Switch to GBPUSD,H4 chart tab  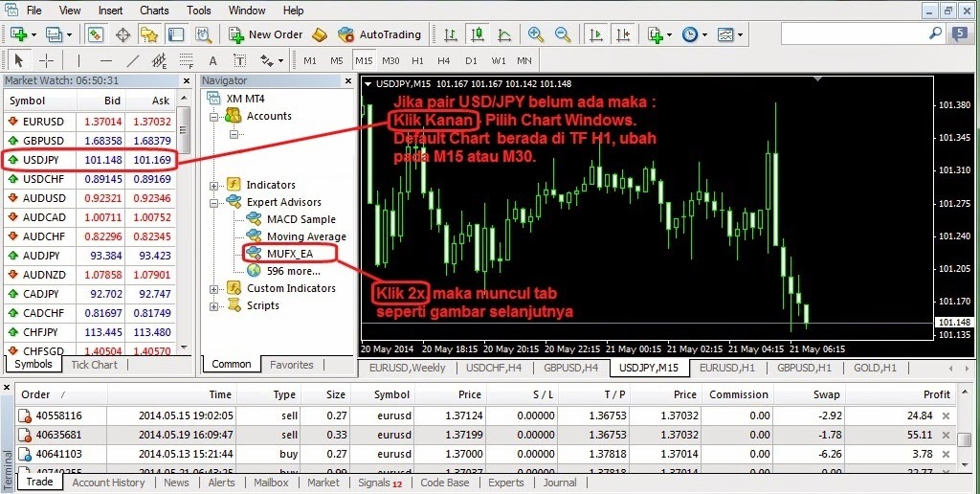(x=570, y=368)
